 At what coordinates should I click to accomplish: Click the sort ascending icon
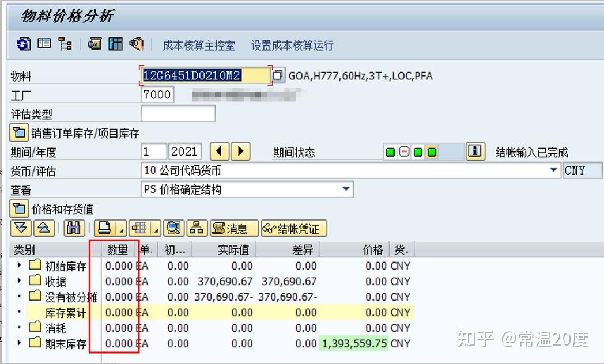45,229
